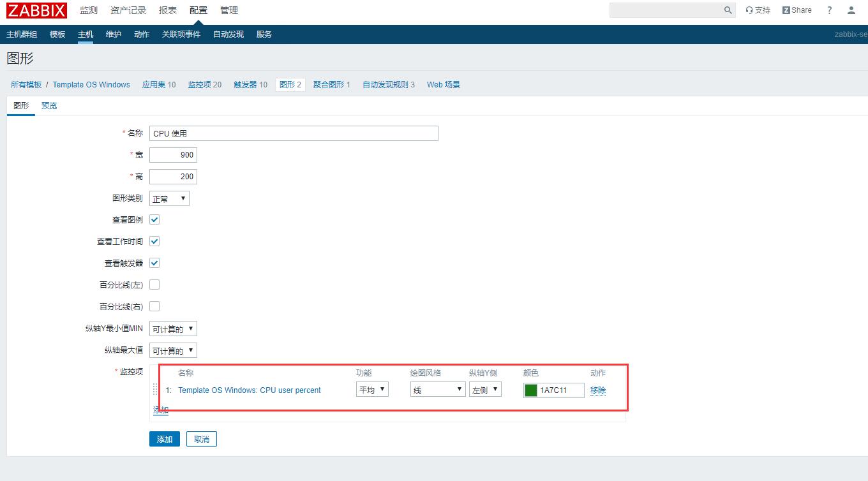Click the search magnifier icon

click(x=728, y=10)
